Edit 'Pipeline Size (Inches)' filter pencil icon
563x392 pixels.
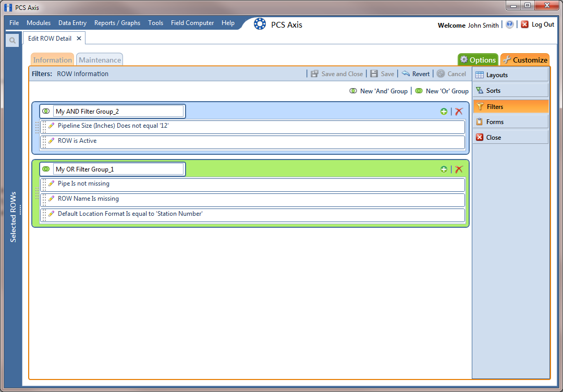tap(52, 126)
